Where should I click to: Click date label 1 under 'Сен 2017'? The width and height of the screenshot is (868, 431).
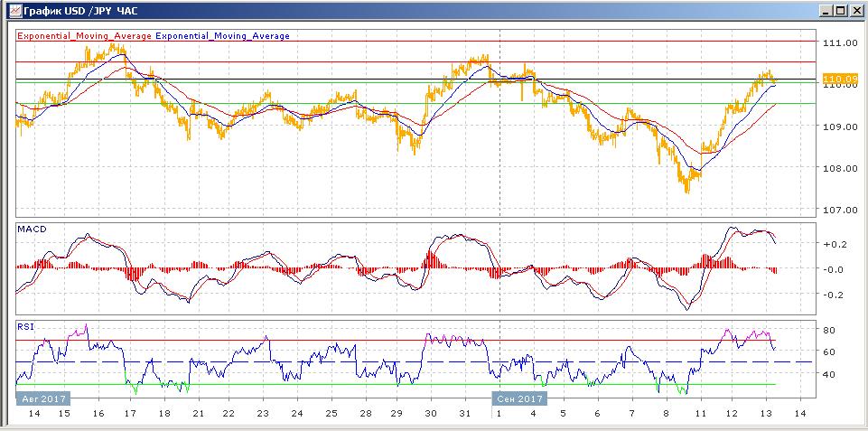(499, 415)
